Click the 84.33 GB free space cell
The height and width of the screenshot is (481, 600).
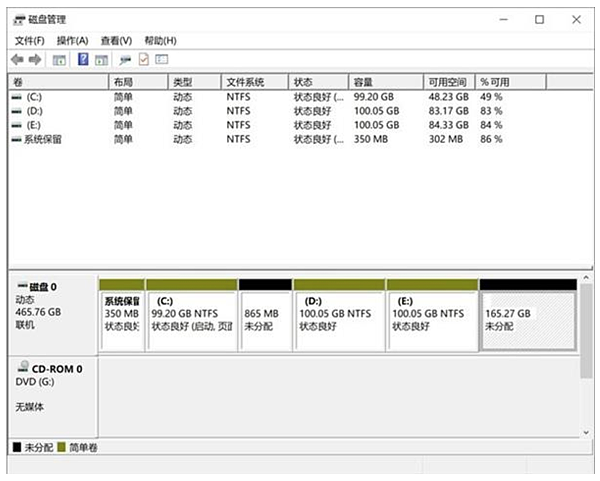click(x=449, y=126)
